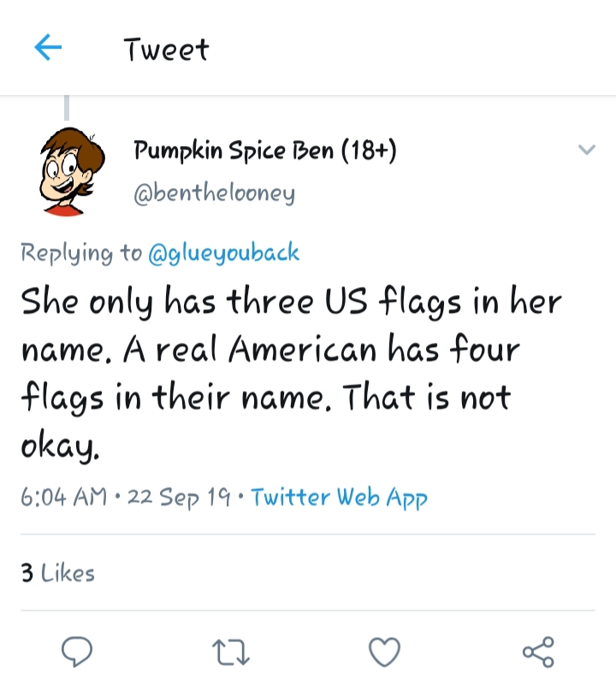Open tweet options chevron menu
Screen dimensions: 616x690
587,150
